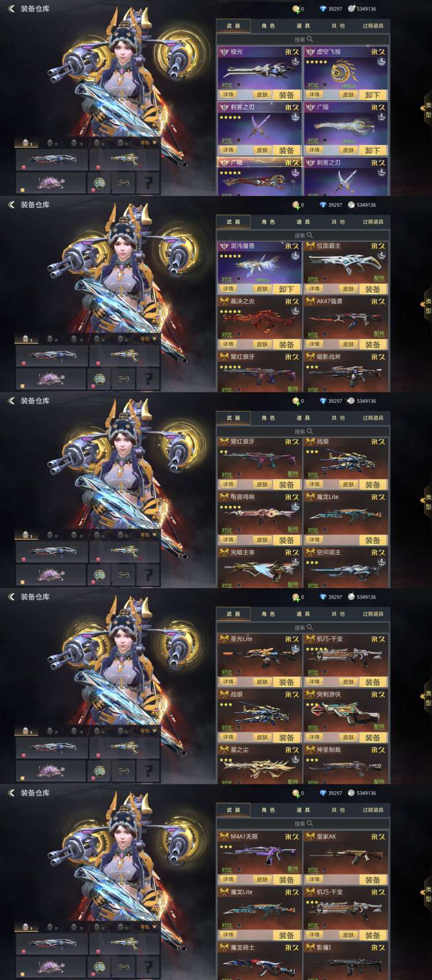Check the 对比 box on 突刺游侠
The width and height of the screenshot is (432, 980).
(x=325, y=728)
